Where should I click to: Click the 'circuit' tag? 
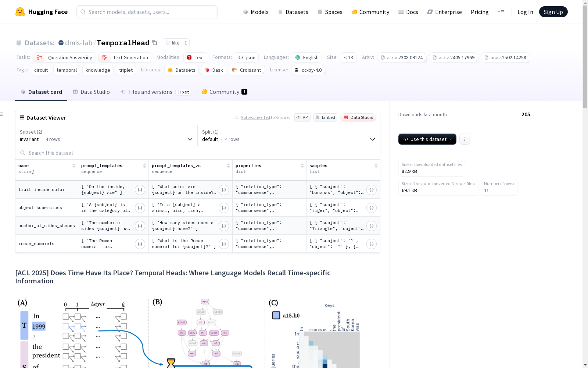coord(41,70)
